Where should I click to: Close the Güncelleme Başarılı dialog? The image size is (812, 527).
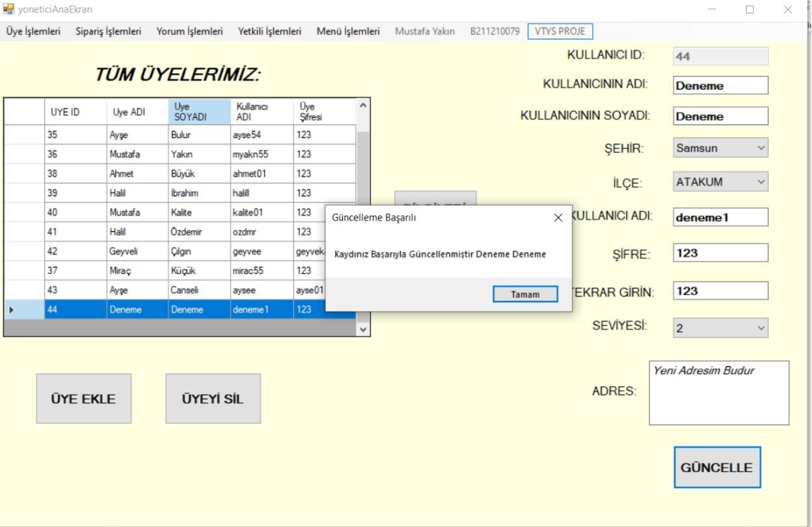tap(558, 218)
